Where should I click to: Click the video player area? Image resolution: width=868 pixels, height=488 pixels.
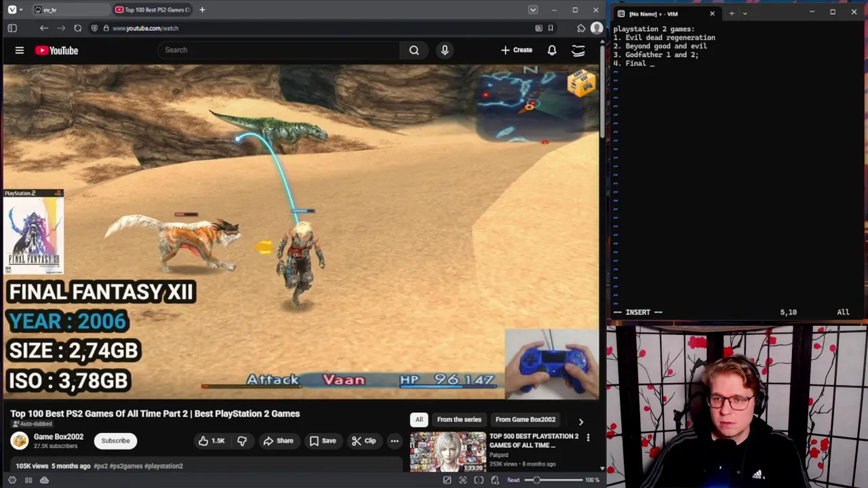click(301, 232)
